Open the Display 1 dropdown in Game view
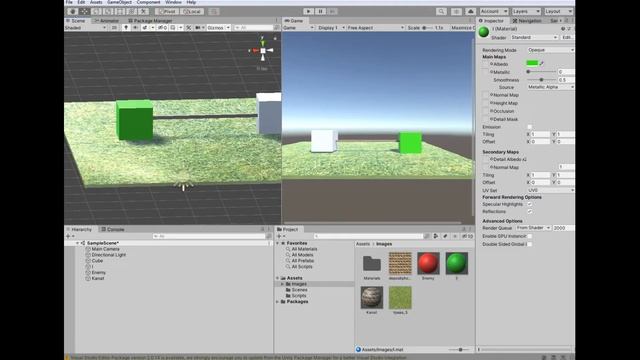This screenshot has width=640, height=360. point(331,27)
